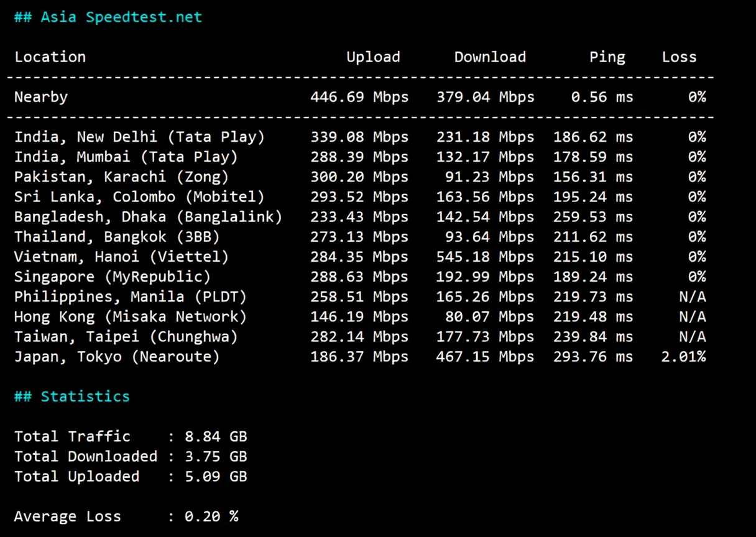This screenshot has width=756, height=537.
Task: Select Bangkok upload 273.13 Mbps
Action: click(359, 237)
